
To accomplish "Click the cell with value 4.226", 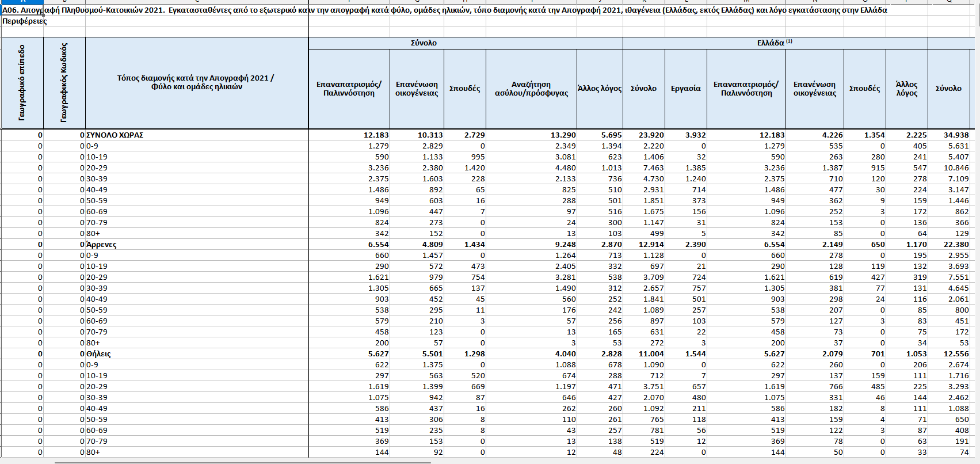I will (815, 135).
